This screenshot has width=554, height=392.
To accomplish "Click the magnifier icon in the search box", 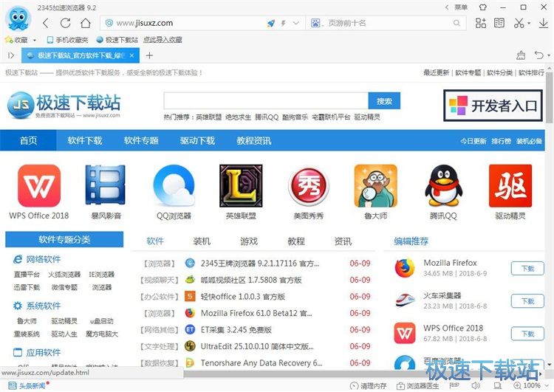I will [456, 24].
